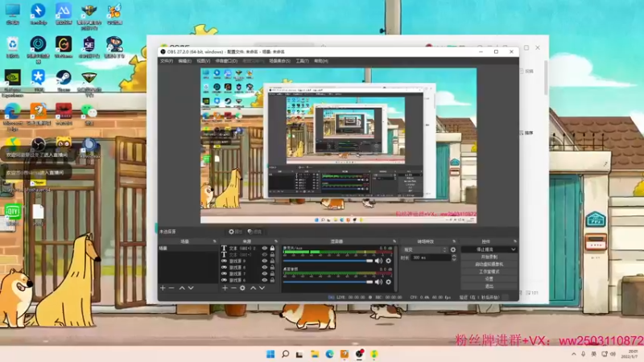Image resolution: width=644 pixels, height=362 pixels.
Task: Open the Docks menu in OBS
Action: [x=226, y=61]
